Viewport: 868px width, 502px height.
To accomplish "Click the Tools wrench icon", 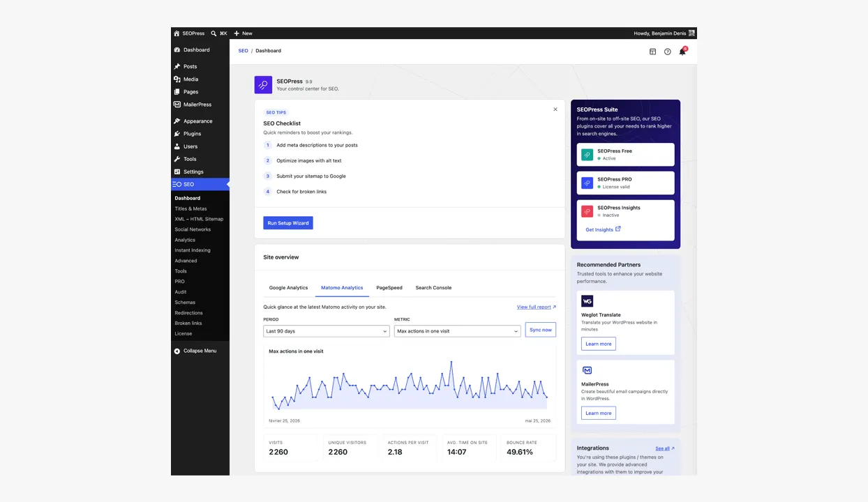I will point(177,159).
